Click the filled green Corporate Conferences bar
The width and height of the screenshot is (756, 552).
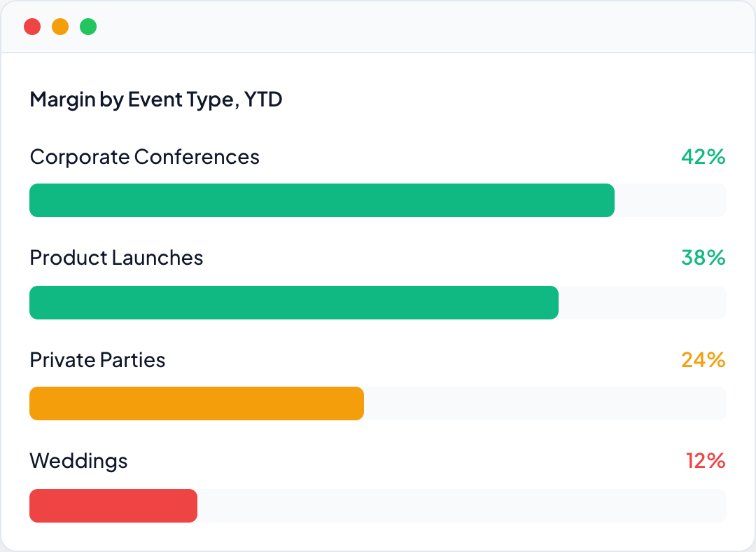coord(322,200)
